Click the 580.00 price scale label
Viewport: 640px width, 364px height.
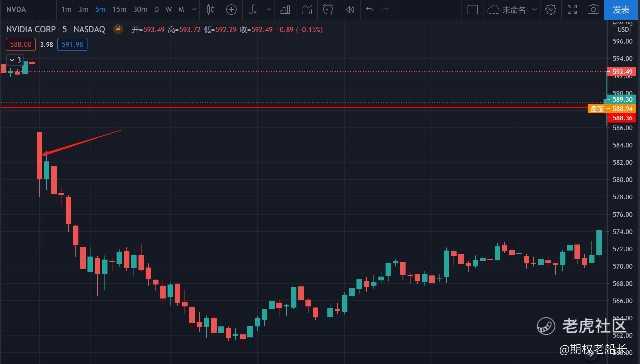coord(622,180)
